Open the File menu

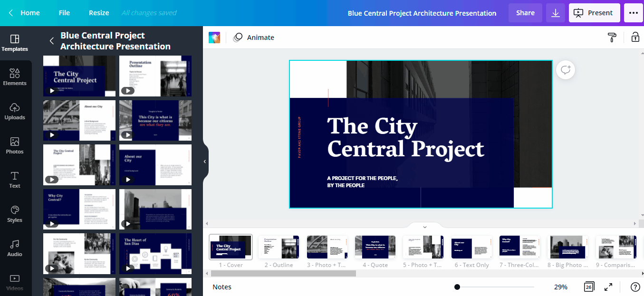[x=64, y=13]
